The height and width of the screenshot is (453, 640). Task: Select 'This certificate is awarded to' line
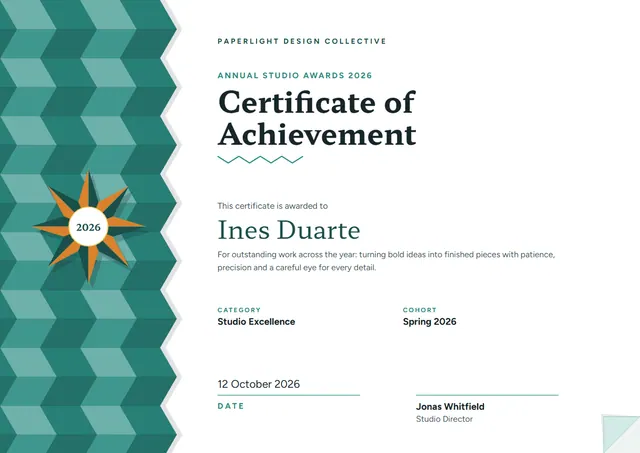coord(272,206)
